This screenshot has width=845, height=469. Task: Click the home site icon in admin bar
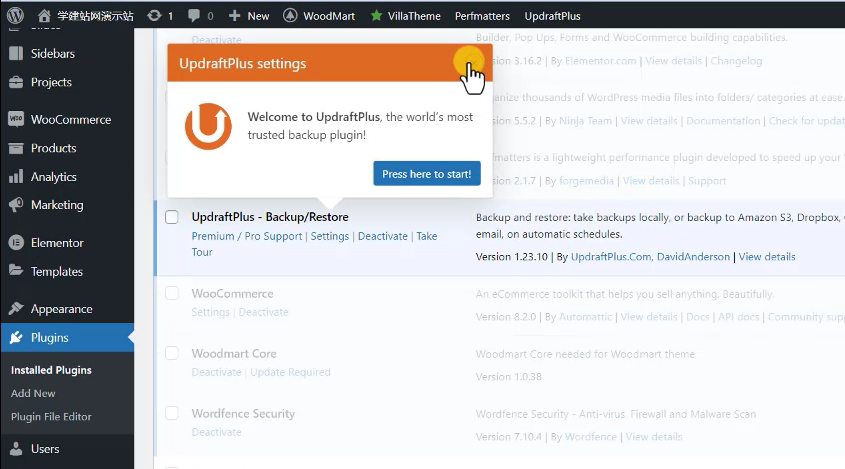[44, 16]
